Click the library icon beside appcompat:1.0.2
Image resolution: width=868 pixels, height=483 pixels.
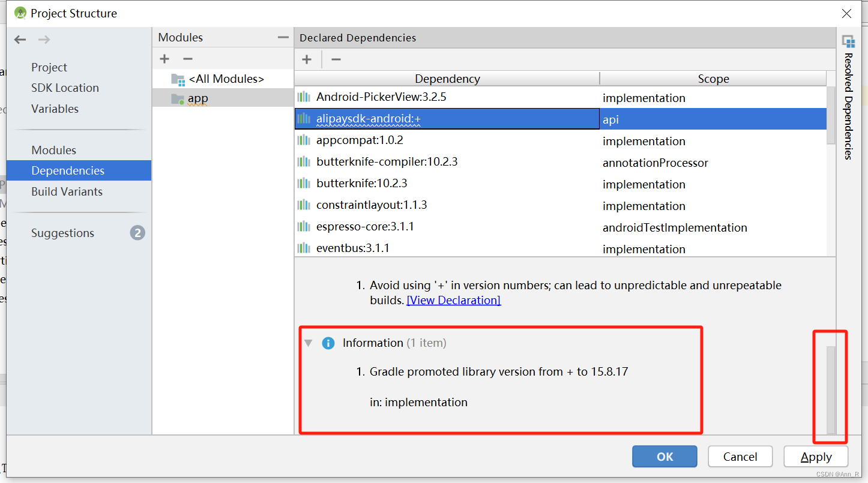(304, 140)
